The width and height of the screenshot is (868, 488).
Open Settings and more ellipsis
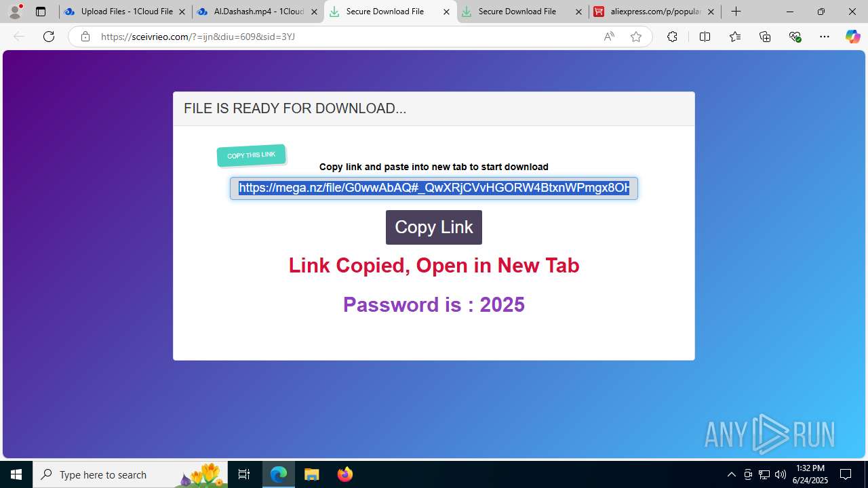tap(825, 37)
